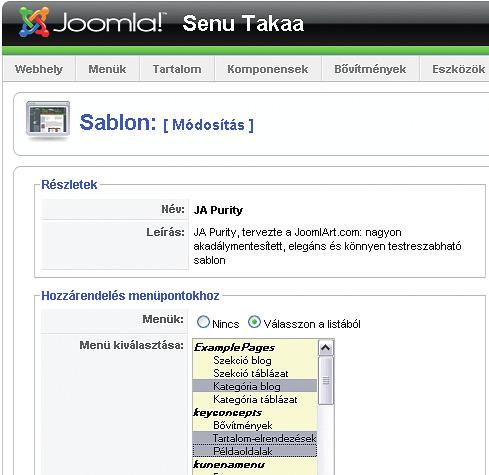Open the Menük menu
Screen dimensions: 489x475
click(107, 69)
